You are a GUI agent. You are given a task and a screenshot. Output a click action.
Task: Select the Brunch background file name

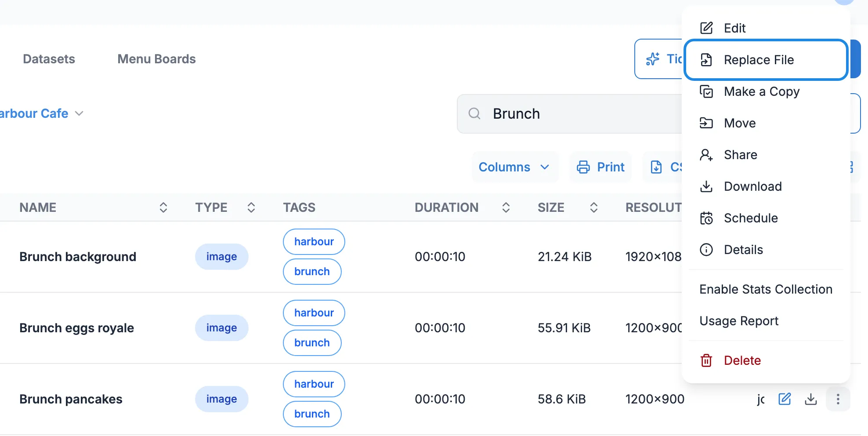pyautogui.click(x=78, y=257)
